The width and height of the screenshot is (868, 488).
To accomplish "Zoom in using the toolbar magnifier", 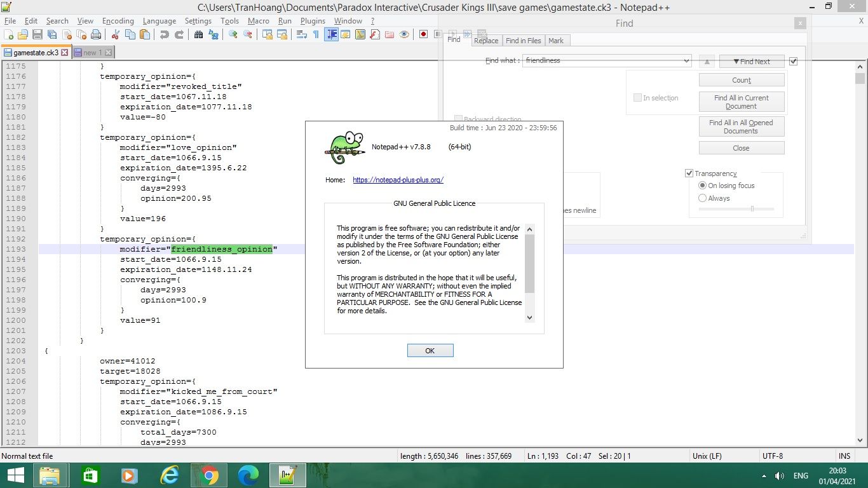I will [x=233, y=34].
